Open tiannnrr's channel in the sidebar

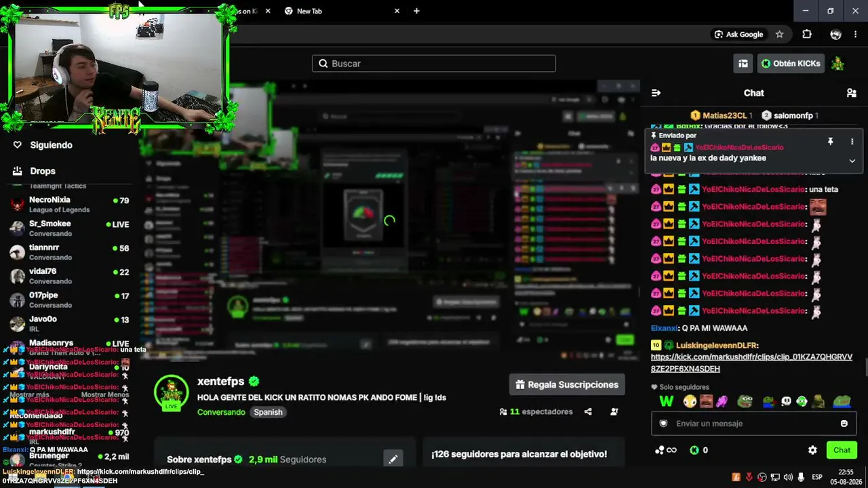click(x=68, y=252)
